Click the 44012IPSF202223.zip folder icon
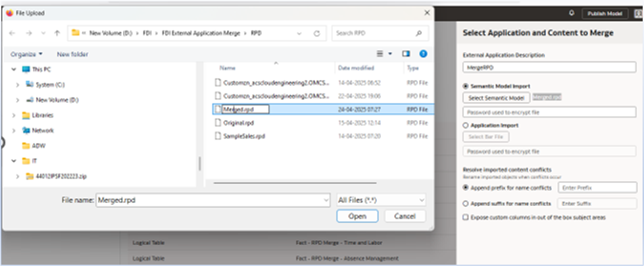 [30, 176]
